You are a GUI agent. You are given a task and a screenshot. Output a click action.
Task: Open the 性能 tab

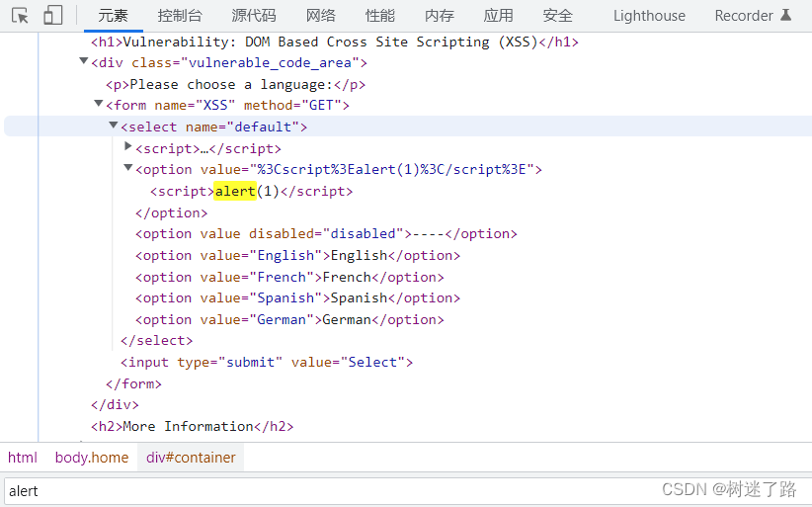point(379,16)
